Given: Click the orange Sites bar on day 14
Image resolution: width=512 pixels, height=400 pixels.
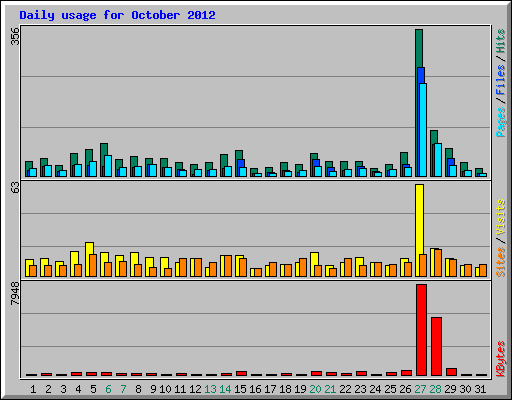Looking at the screenshot, I should click(228, 266).
